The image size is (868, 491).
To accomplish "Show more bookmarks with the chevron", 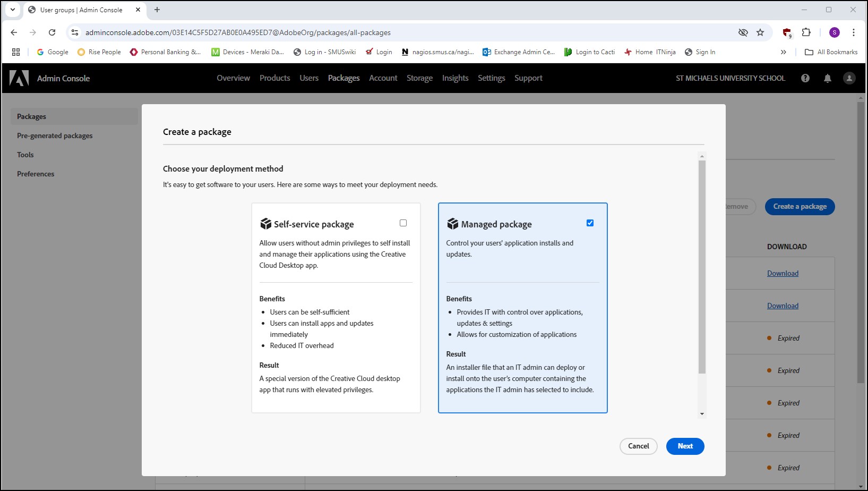I will point(784,52).
